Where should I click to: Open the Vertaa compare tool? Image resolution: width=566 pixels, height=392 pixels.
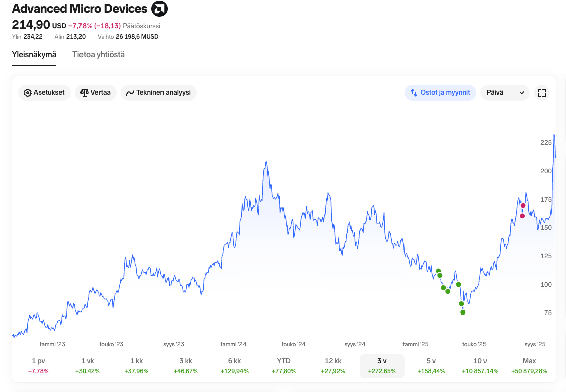click(96, 93)
